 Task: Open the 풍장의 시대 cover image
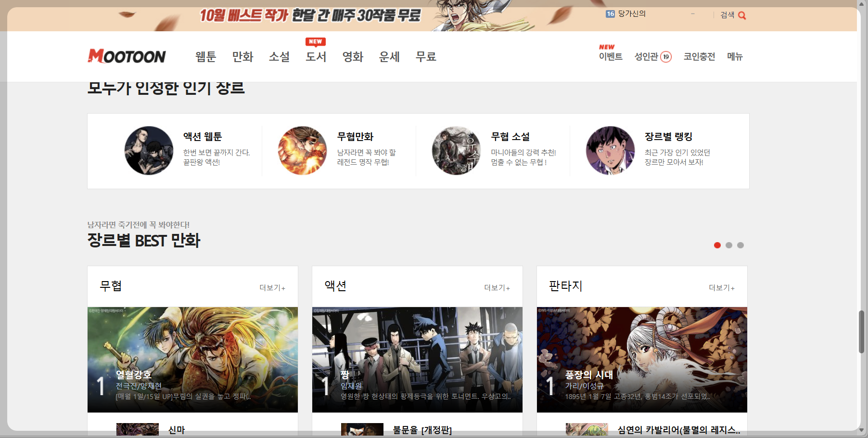[x=642, y=360]
